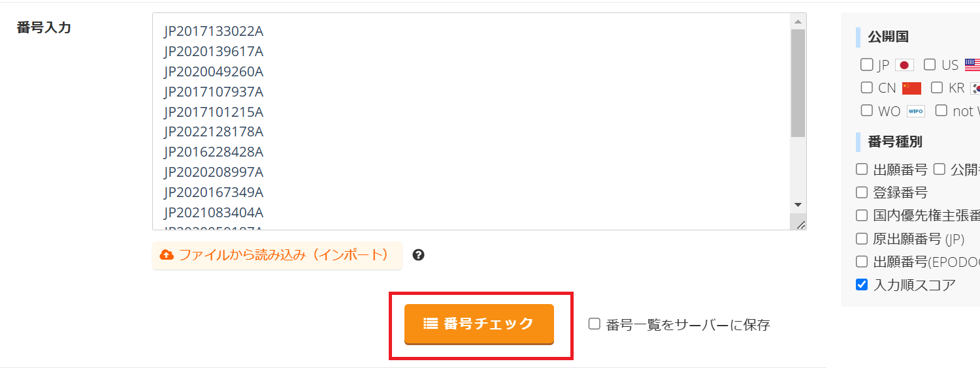
Task: Enable the 登録番号 checkbox
Action: (x=862, y=192)
